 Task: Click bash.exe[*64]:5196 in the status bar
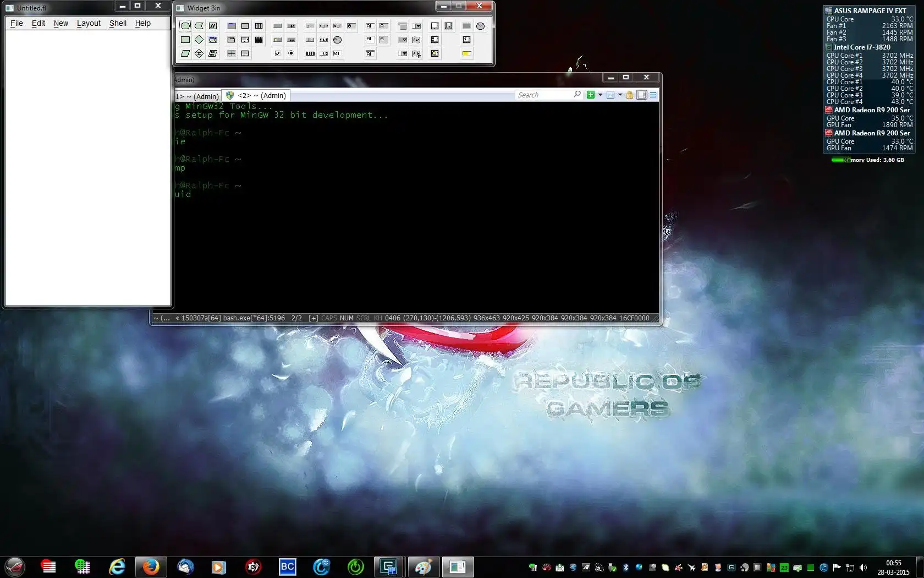254,318
